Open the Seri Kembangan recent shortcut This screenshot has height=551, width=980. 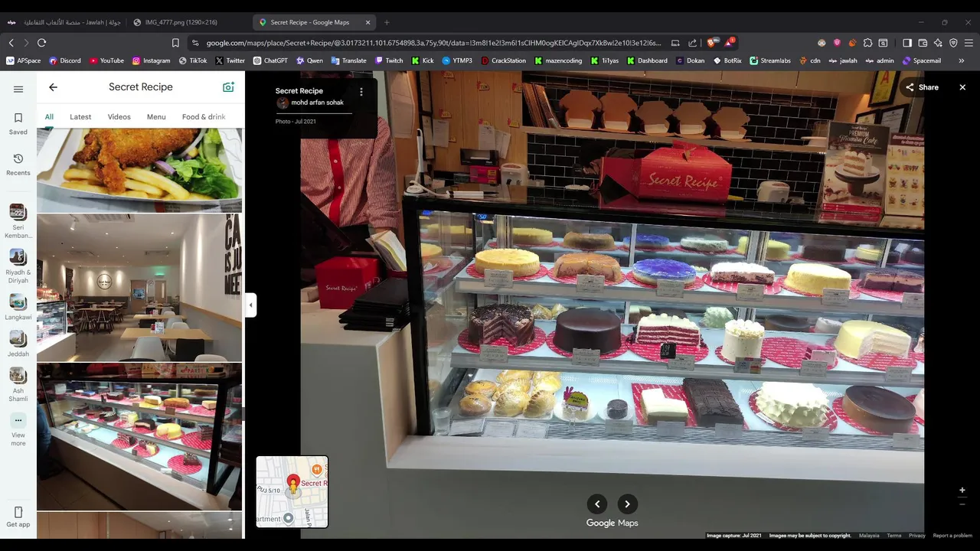[x=18, y=222]
